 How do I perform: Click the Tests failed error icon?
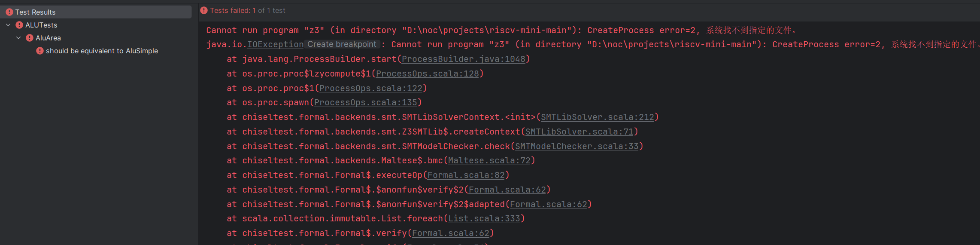pyautogui.click(x=204, y=10)
